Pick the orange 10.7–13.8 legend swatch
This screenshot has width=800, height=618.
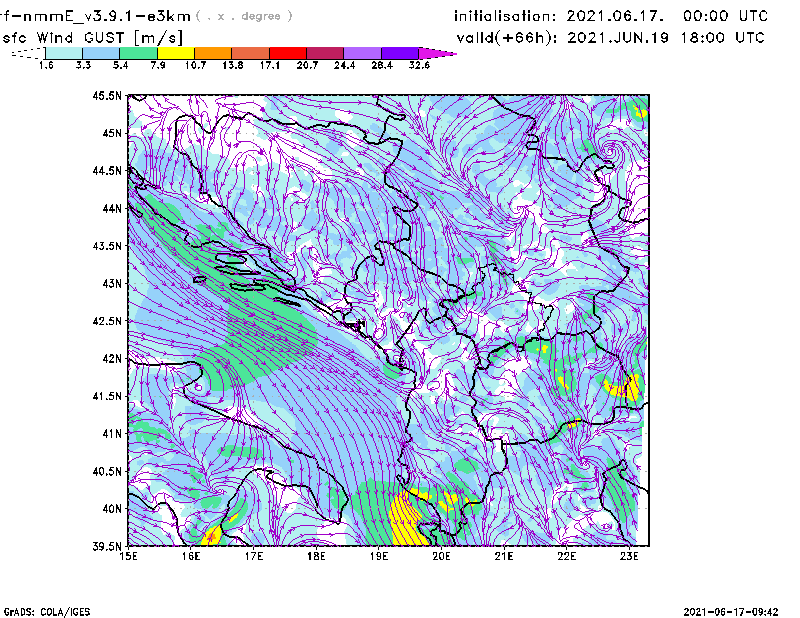click(213, 53)
